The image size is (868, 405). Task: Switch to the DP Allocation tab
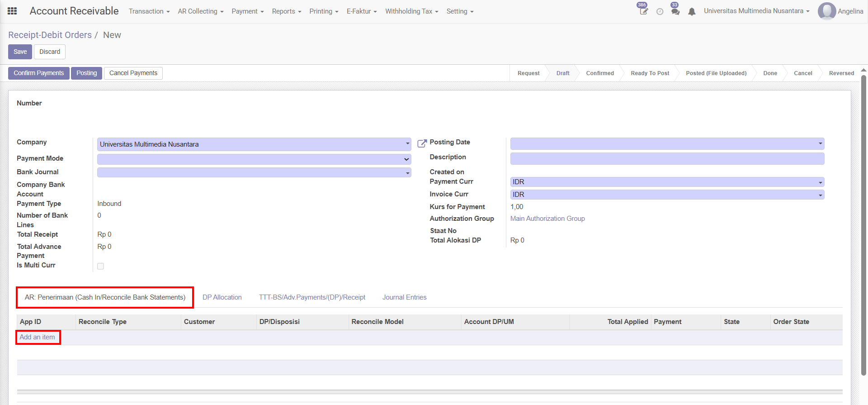coord(222,297)
